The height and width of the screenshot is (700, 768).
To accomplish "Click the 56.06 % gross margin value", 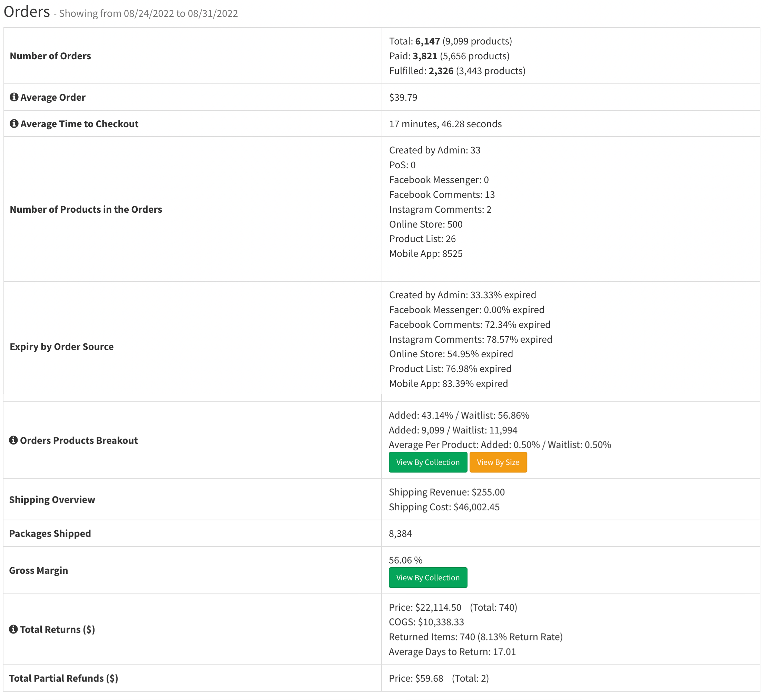I will (405, 560).
